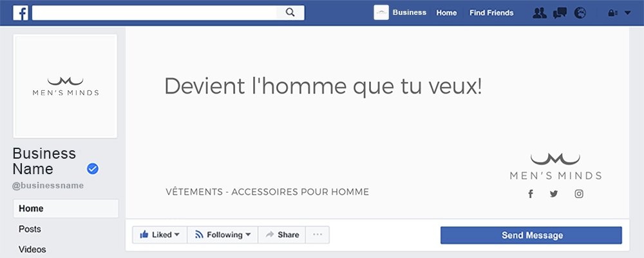Open the account menu down arrow
The image size is (644, 258).
tap(628, 13)
